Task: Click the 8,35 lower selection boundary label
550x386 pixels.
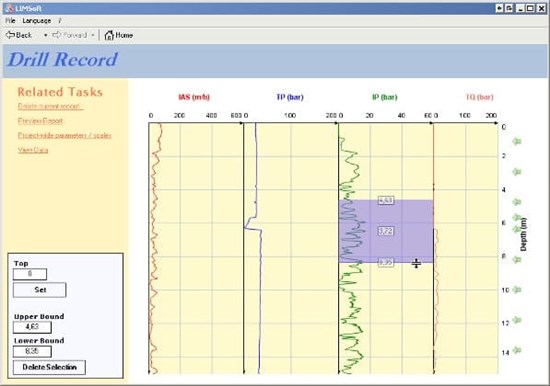Action: [386, 262]
